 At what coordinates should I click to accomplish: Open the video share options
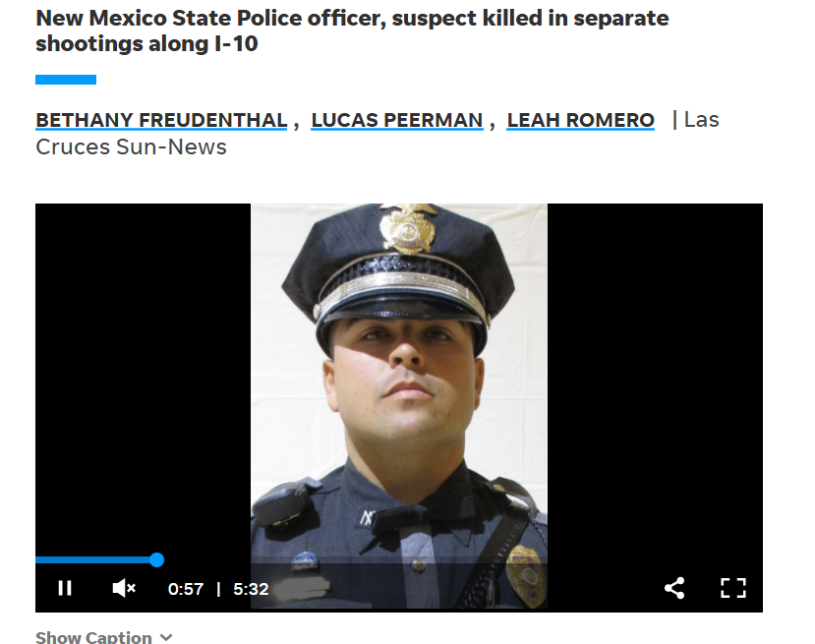674,588
